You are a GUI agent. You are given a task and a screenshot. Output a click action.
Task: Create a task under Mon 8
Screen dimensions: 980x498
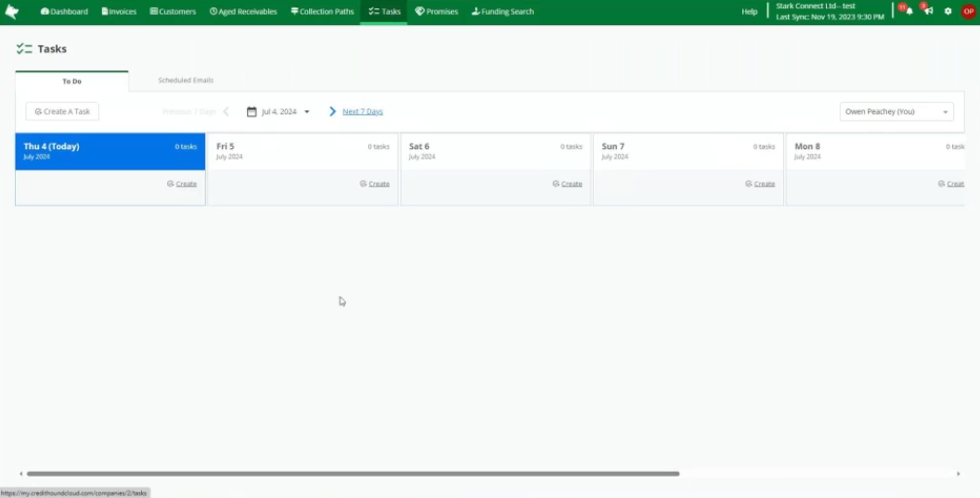click(951, 184)
